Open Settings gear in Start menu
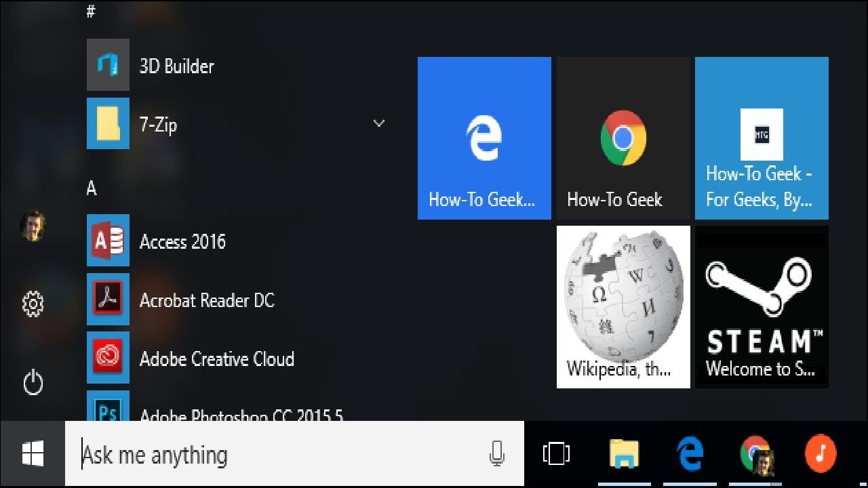This screenshot has width=868, height=488. (x=33, y=304)
